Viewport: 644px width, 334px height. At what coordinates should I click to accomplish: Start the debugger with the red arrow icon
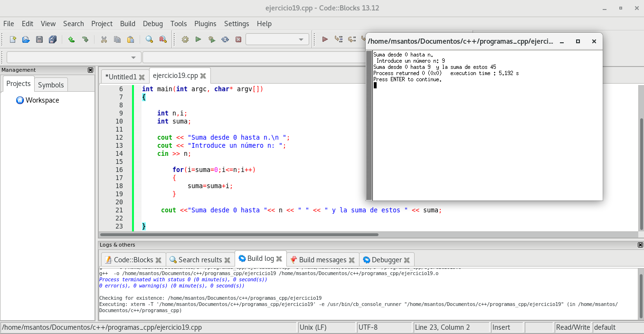(325, 39)
